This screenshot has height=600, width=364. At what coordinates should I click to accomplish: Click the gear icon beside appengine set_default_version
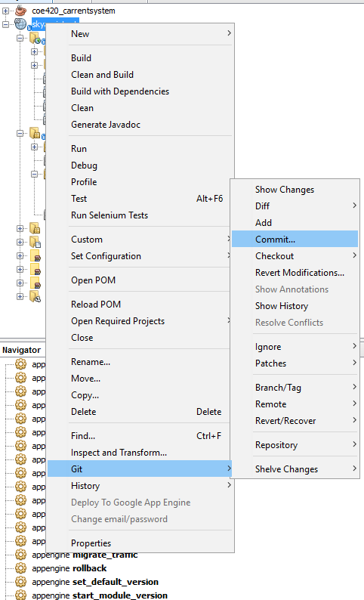pos(20,582)
